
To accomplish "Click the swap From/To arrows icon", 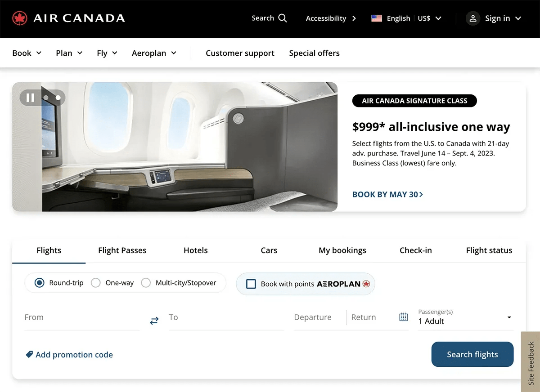I will pyautogui.click(x=154, y=321).
